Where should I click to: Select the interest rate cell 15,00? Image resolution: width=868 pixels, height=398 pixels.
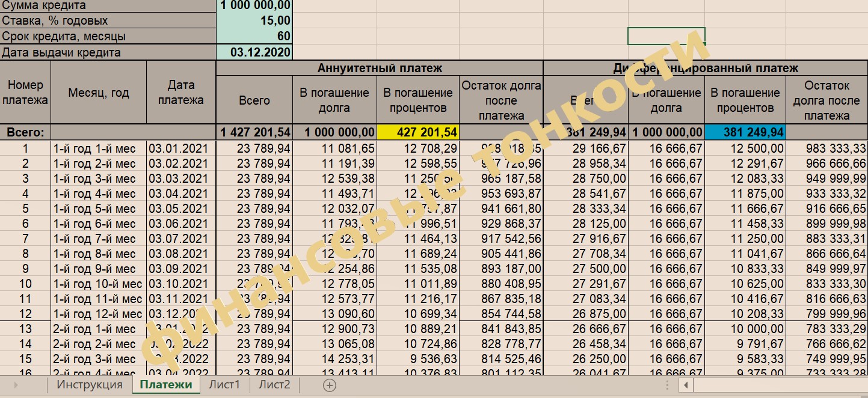point(254,20)
